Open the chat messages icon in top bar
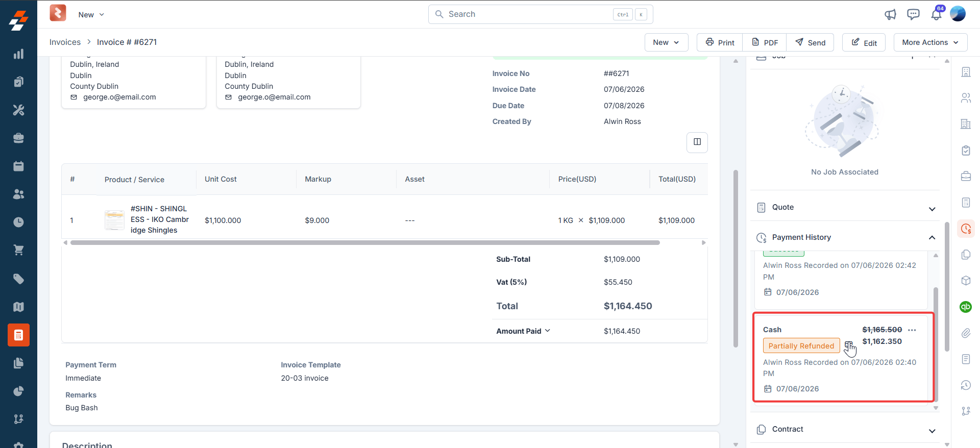The width and height of the screenshot is (980, 448). [x=913, y=14]
